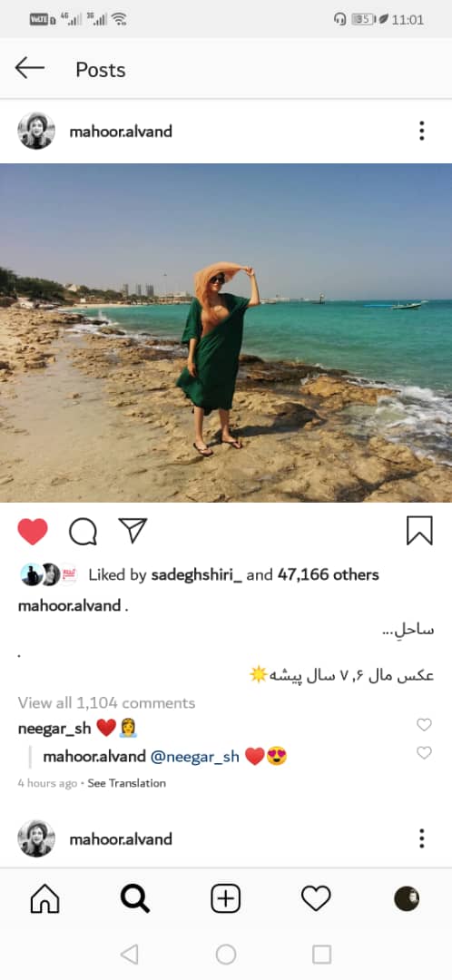Open the three-dot menu on the second post
The height and width of the screenshot is (980, 452).
point(422,838)
